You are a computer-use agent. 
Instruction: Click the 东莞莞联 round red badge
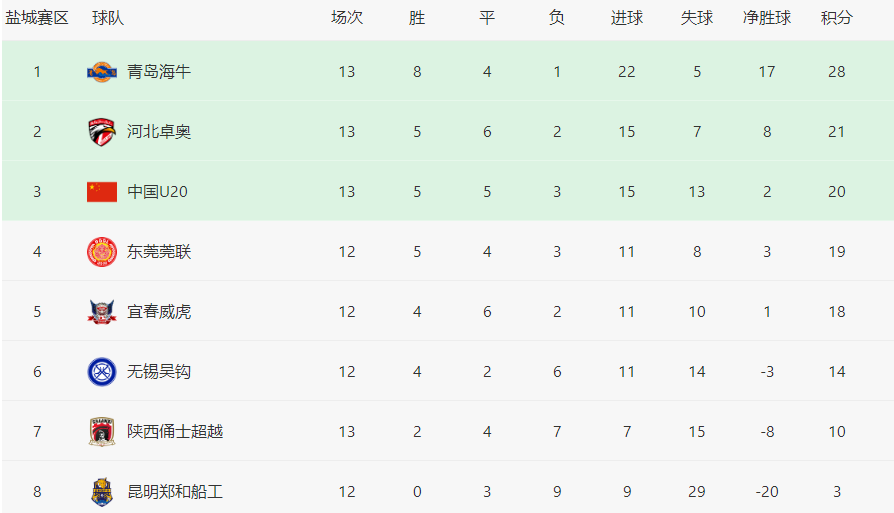(x=102, y=252)
